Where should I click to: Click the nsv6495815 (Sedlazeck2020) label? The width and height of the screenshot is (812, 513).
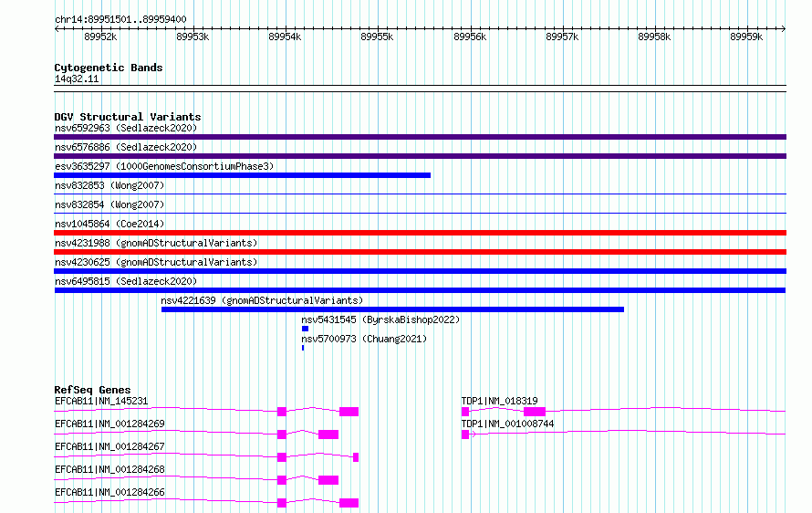[x=126, y=281]
